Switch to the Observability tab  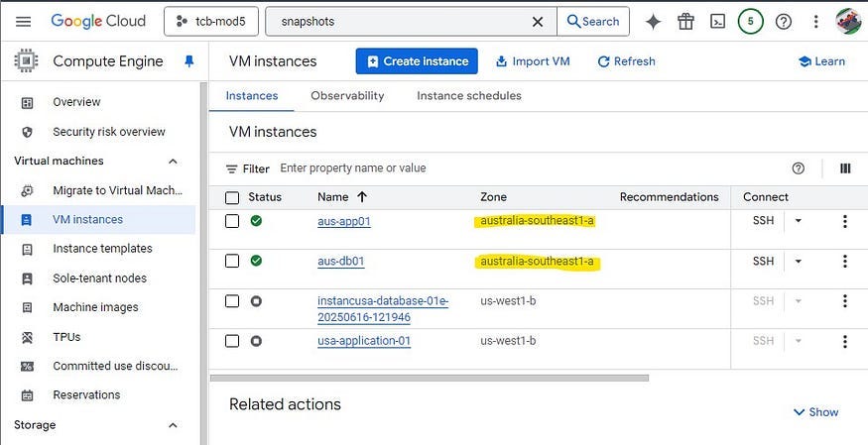tap(347, 95)
